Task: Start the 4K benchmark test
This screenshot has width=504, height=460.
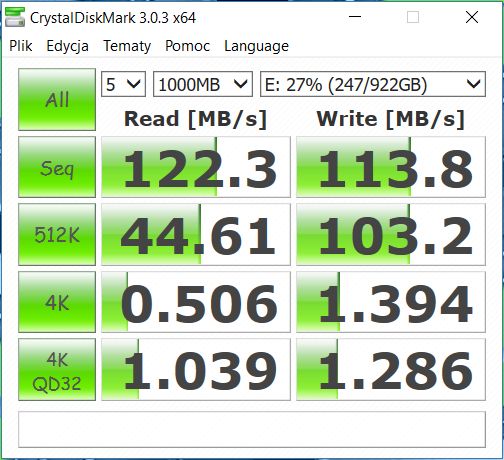Action: click(57, 302)
